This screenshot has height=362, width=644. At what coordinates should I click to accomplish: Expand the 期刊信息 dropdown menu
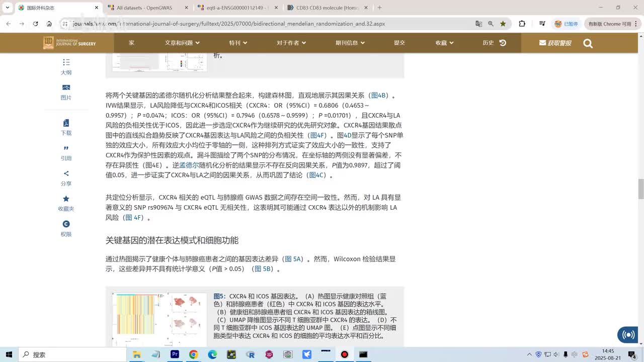(350, 43)
